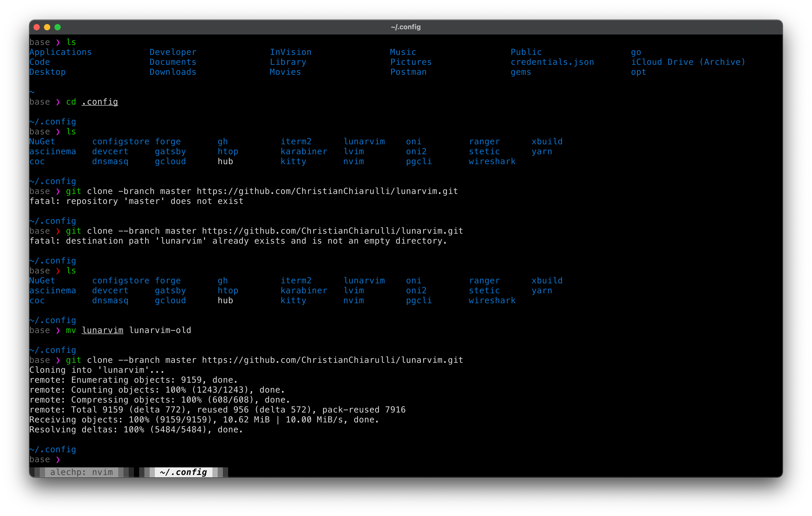
Task: Click the Receiving objects progress line
Action: point(204,420)
